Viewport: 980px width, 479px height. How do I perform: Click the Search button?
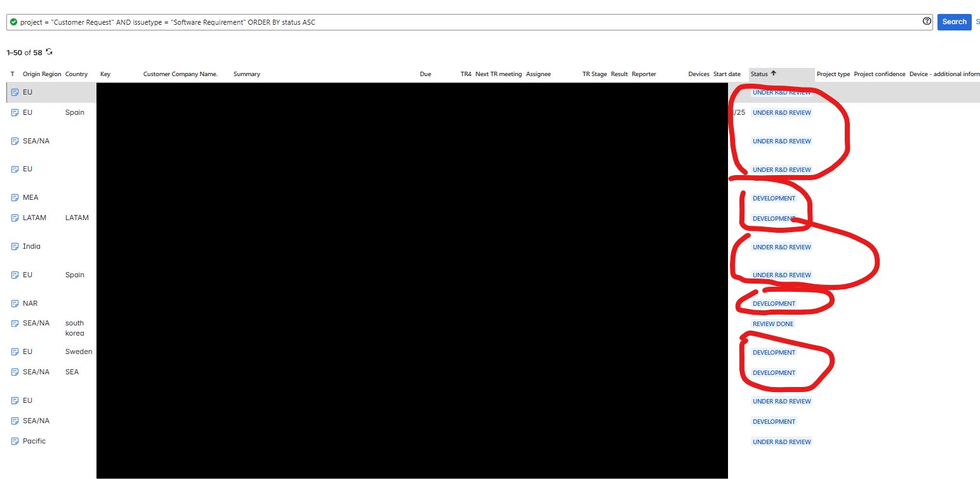[954, 22]
